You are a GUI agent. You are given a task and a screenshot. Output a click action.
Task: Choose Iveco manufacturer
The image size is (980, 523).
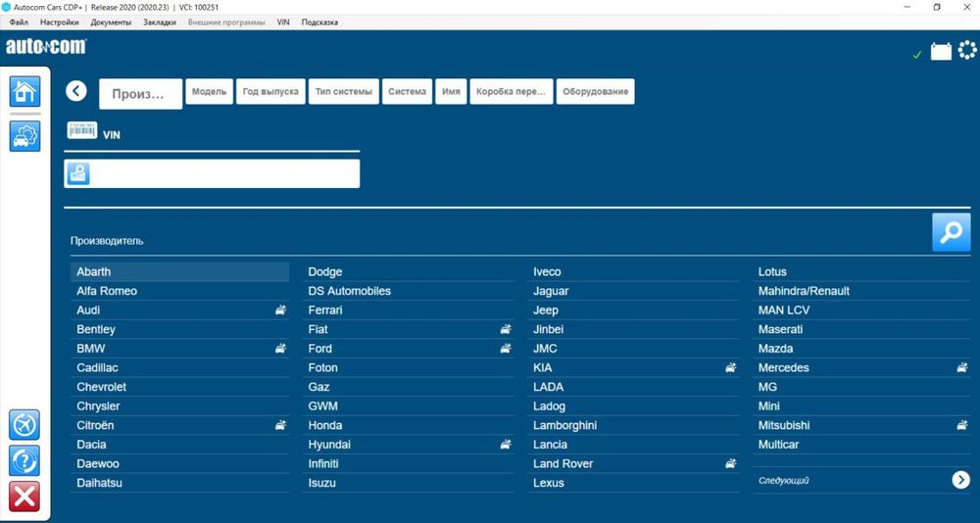pos(633,272)
